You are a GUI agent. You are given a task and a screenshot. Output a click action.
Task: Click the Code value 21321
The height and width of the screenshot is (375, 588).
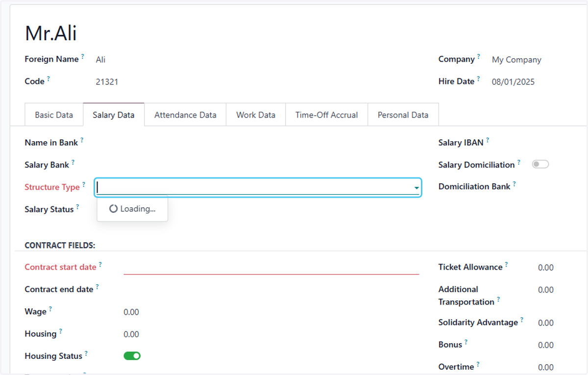click(107, 82)
